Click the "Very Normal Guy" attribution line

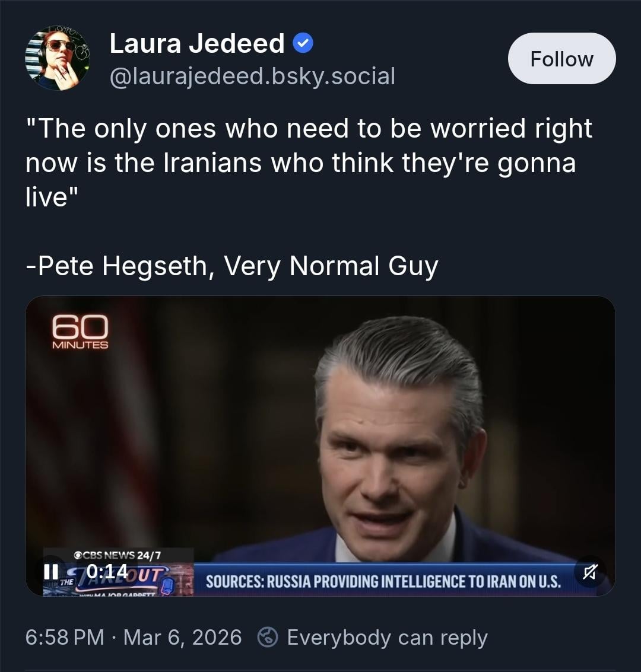point(232,266)
